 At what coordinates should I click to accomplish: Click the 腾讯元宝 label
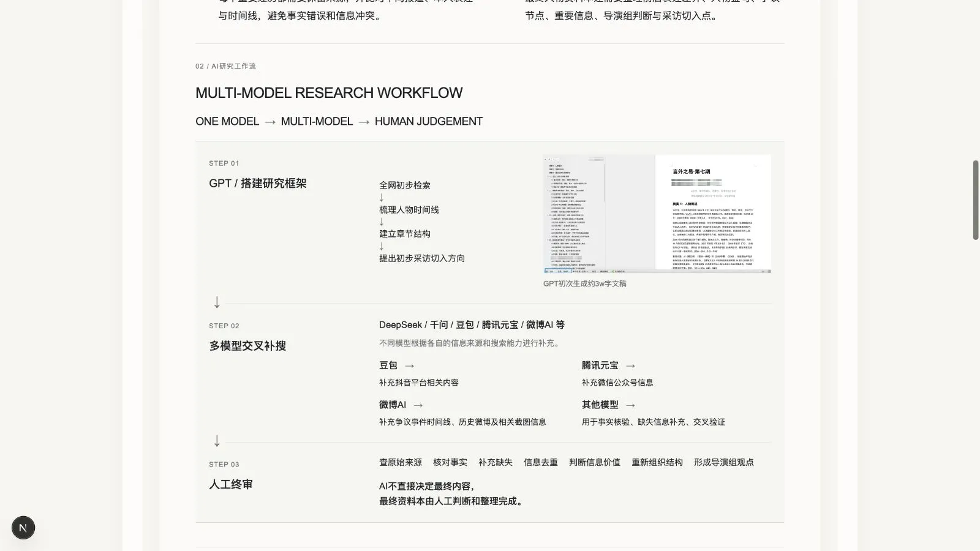600,365
